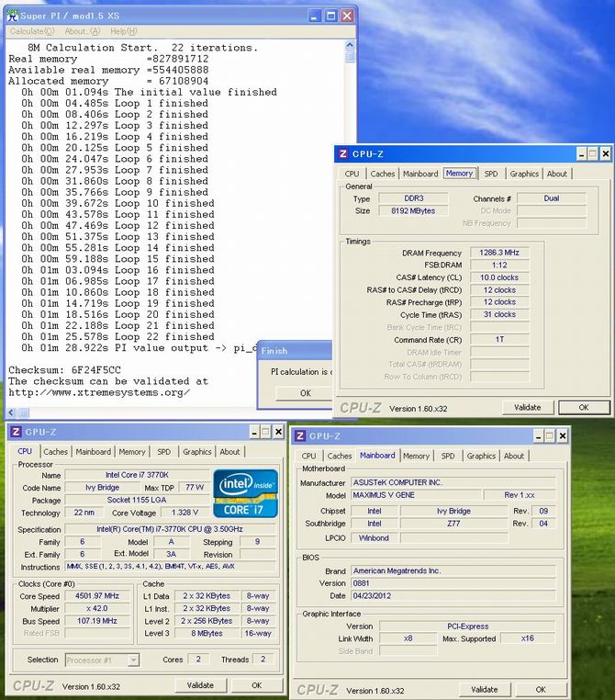Viewport: 615px width, 700px height.
Task: Click the DRAM Frequency 1286.3 MHz value
Action: pos(499,253)
